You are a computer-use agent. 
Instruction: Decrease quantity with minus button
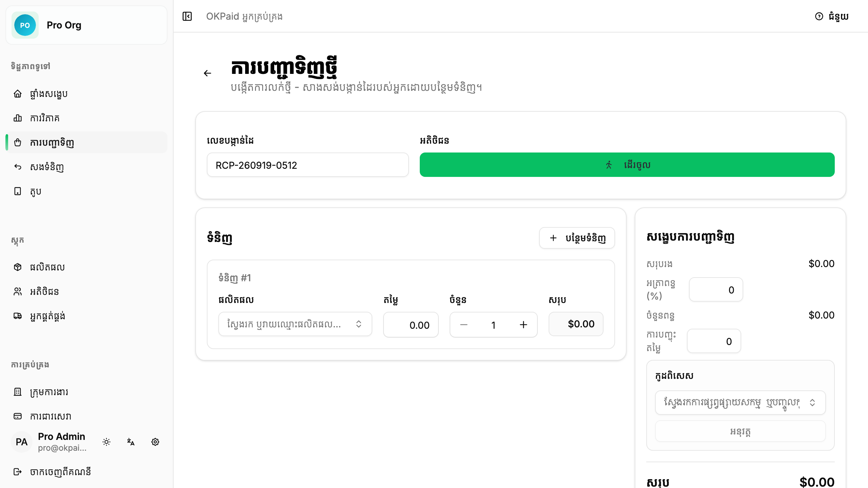tap(464, 325)
